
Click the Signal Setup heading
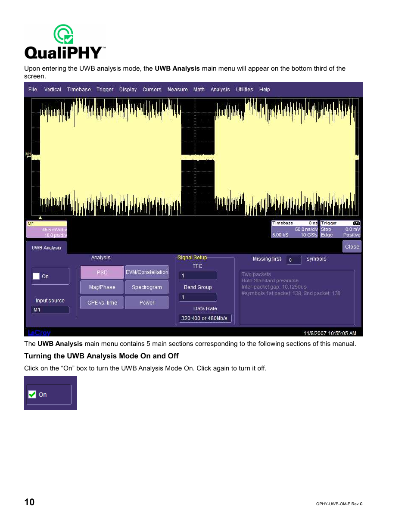tap(192, 258)
